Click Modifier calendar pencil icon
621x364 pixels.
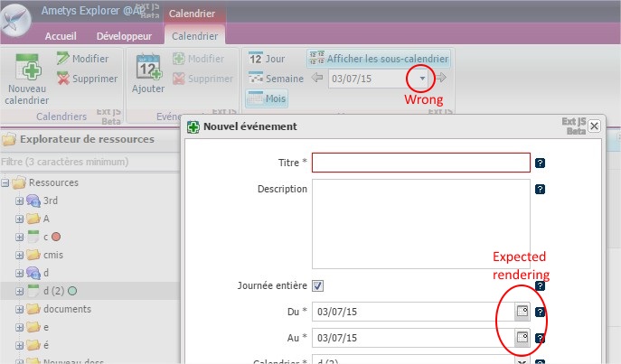[63, 59]
